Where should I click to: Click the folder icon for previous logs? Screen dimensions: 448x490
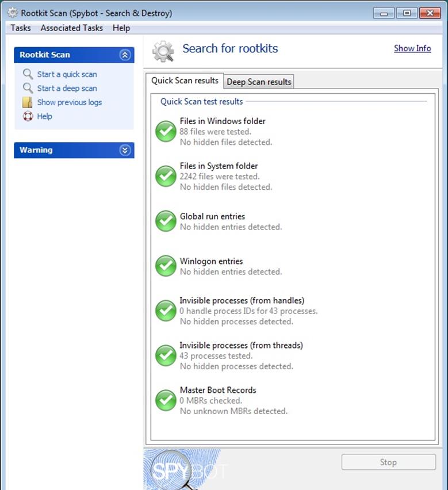coord(28,102)
